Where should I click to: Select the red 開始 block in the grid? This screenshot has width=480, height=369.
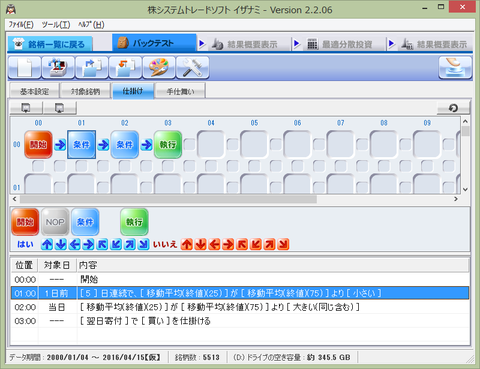pyautogui.click(x=38, y=144)
